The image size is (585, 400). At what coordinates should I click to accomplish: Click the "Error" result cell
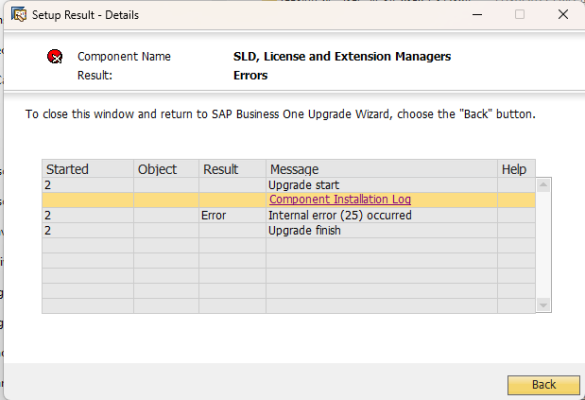point(232,215)
